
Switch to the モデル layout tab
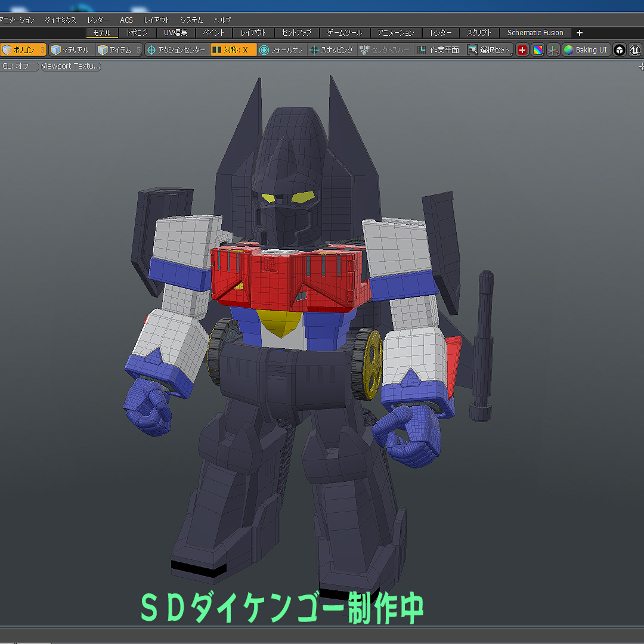103,32
